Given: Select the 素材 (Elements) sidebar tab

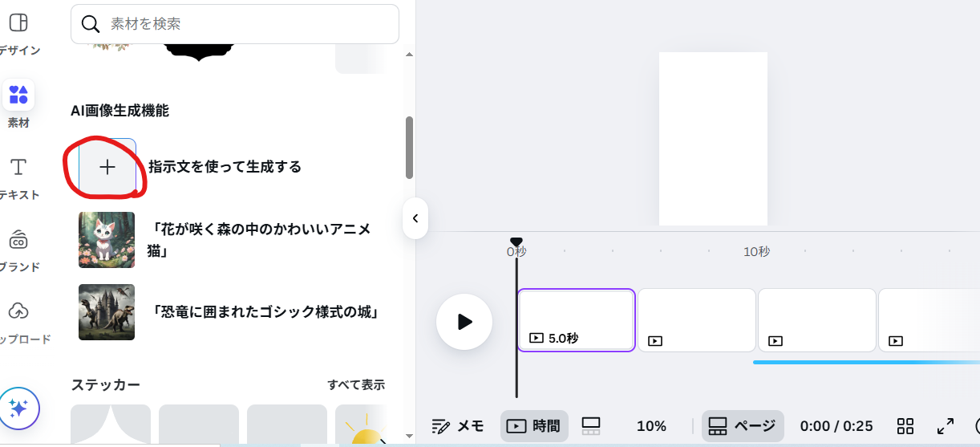Looking at the screenshot, I should [x=18, y=105].
